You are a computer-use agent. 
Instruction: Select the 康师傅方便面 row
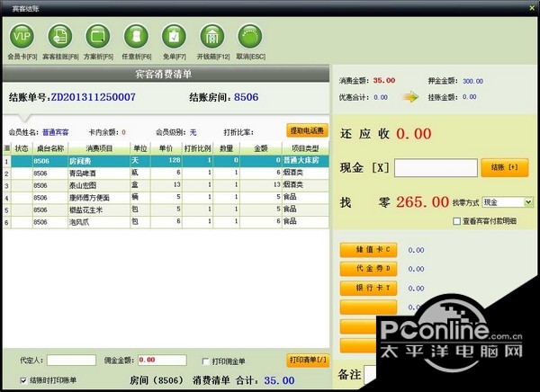[166, 198]
